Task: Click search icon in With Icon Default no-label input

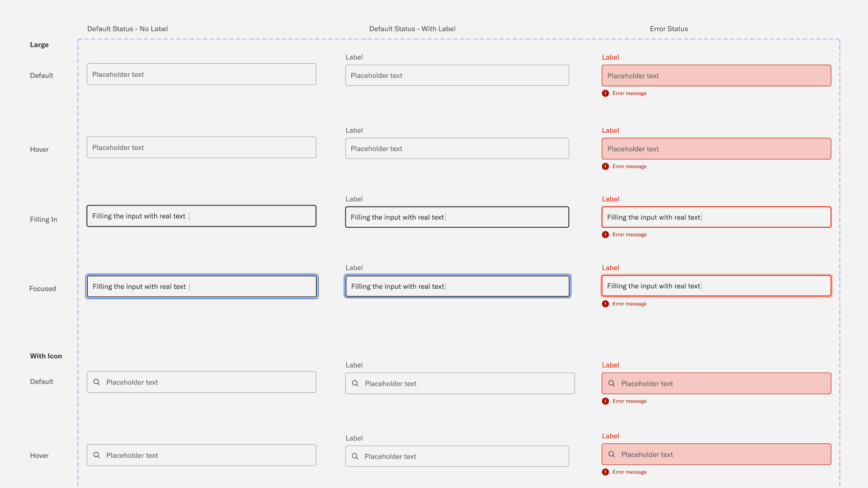Action: [x=97, y=382]
